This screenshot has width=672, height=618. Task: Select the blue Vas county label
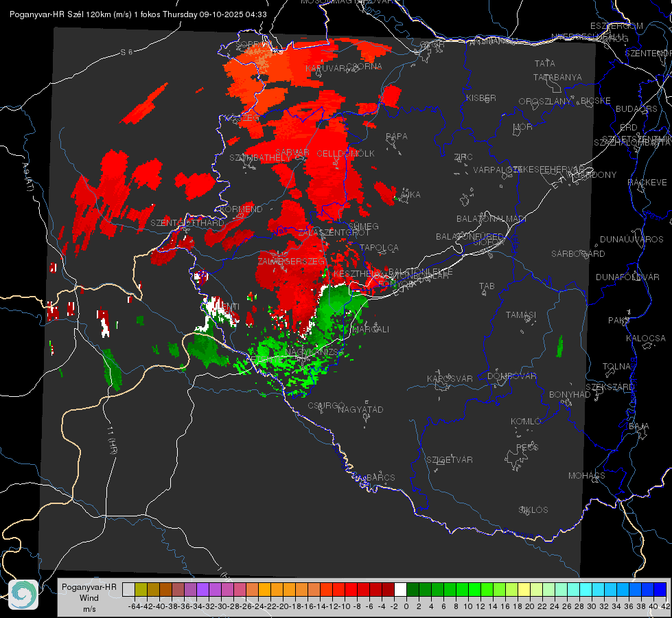(280, 231)
